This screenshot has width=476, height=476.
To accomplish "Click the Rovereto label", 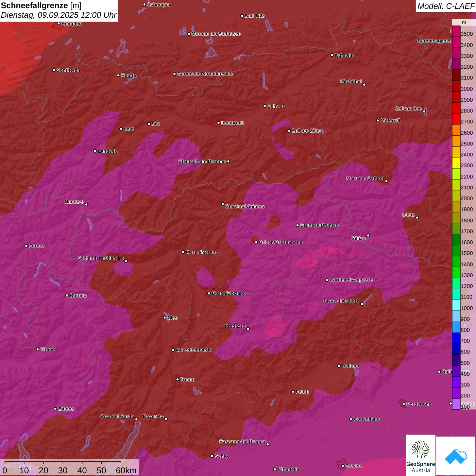I will pyautogui.click(x=153, y=416).
